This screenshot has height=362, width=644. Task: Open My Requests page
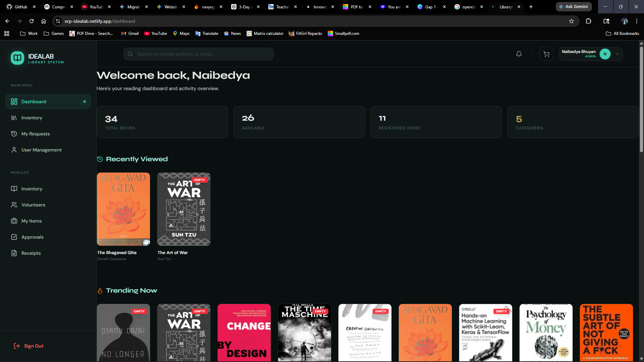[x=48, y=134]
